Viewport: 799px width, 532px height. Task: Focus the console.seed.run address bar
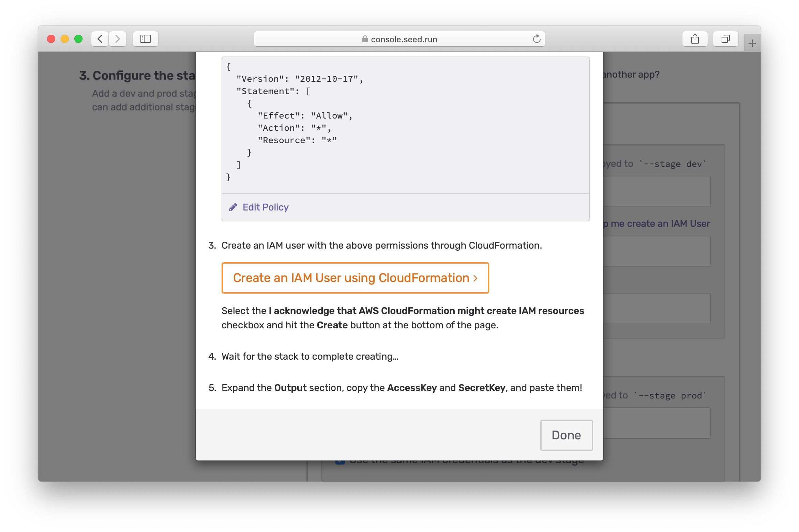[x=404, y=39]
